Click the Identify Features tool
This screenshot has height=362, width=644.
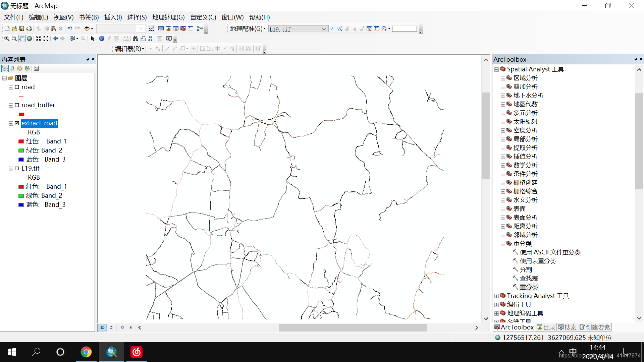(x=100, y=39)
